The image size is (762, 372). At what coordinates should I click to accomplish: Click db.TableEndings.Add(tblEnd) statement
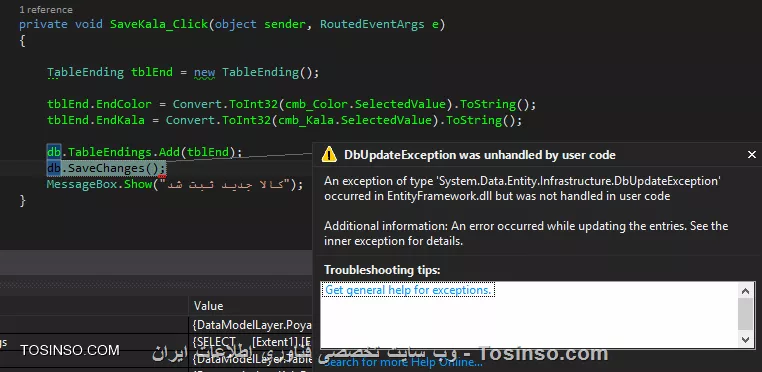pyautogui.click(x=144, y=152)
